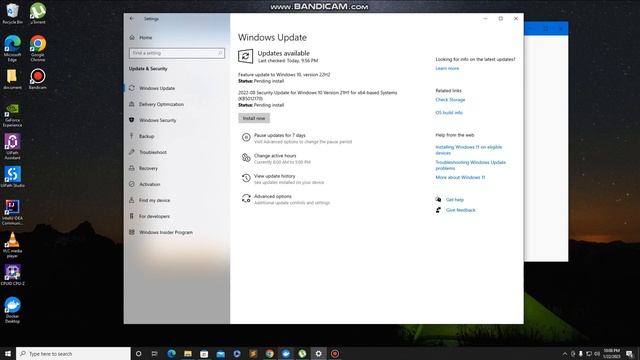Click the shield icon for Windows Security

pos(131,120)
